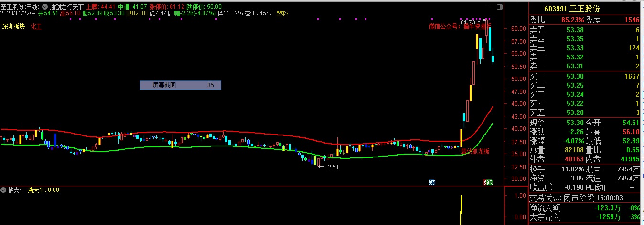This screenshot has width=644, height=225.
Task: Open the 塑料 sector label
Action: [282, 14]
